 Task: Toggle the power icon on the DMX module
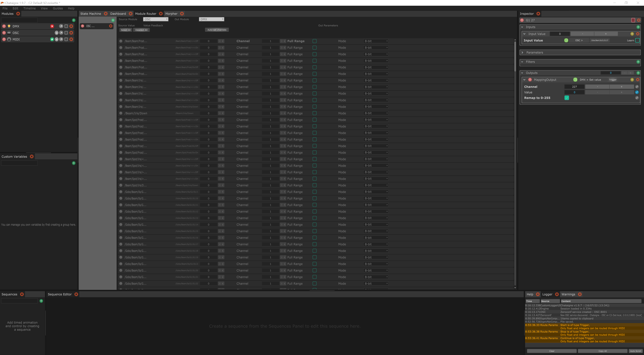pyautogui.click(x=4, y=26)
